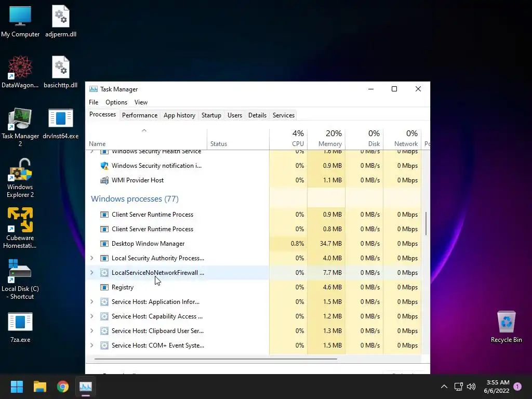Click the Registry process icon
The height and width of the screenshot is (399, 532).
point(104,287)
